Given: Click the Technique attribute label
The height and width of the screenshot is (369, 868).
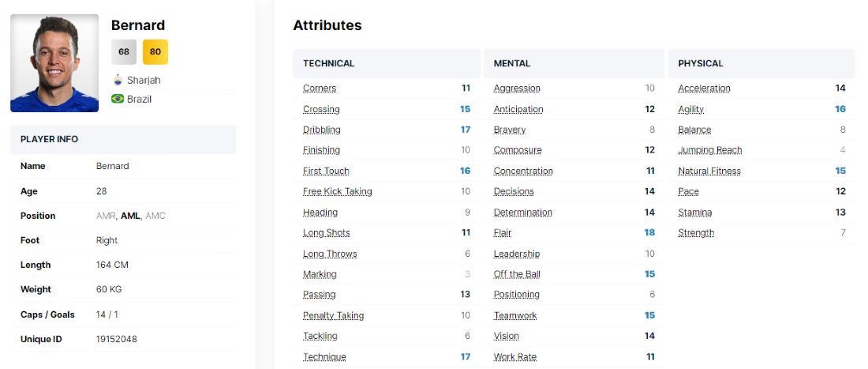Looking at the screenshot, I should click(324, 356).
